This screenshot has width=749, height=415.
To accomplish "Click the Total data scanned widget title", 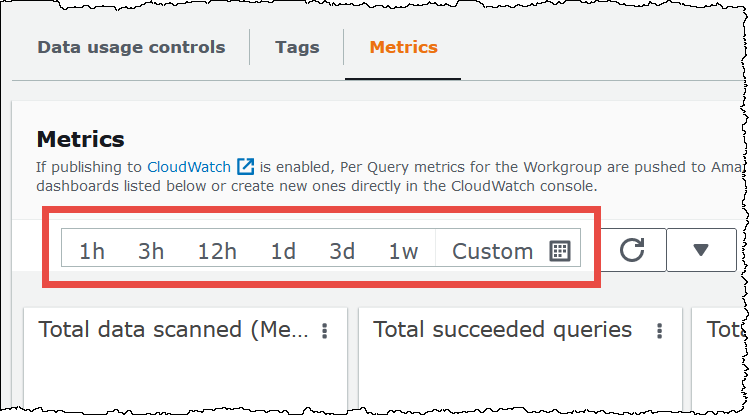I will pos(174,330).
